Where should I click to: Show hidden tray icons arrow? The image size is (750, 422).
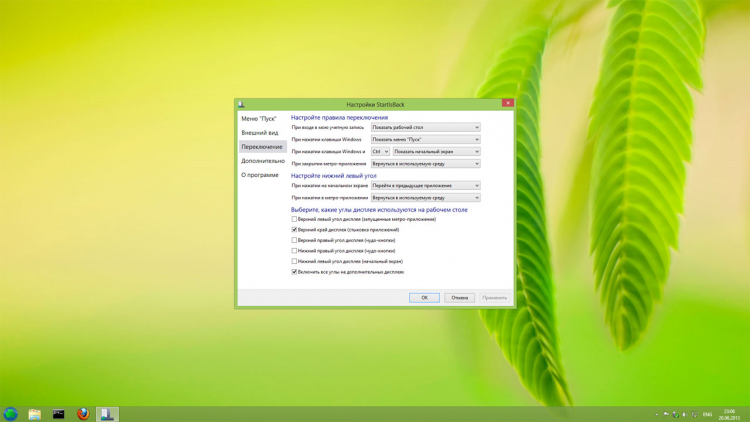coord(657,415)
